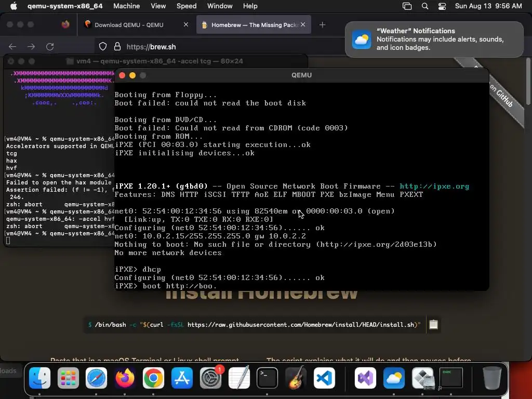Click the browser page scrollbar
The height and width of the screenshot is (399, 532).
[528, 82]
